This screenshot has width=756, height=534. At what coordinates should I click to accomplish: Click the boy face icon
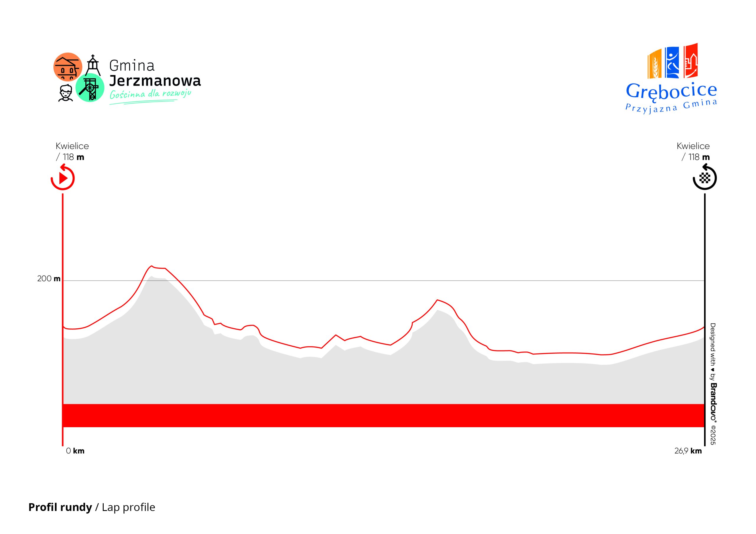(x=66, y=93)
